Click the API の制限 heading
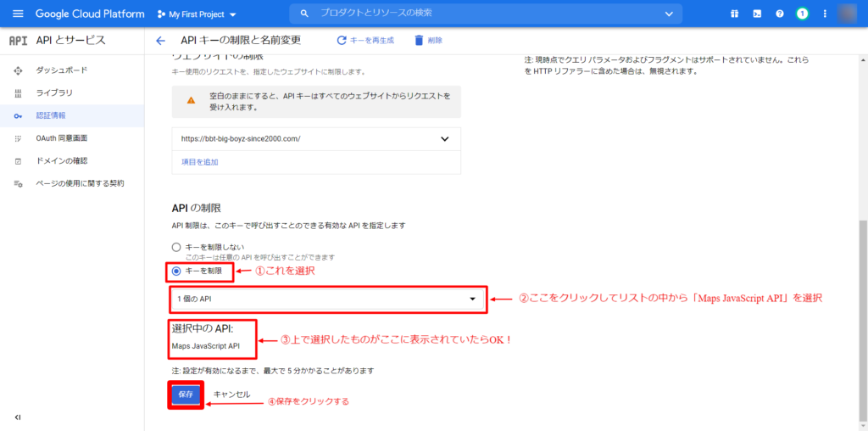The height and width of the screenshot is (431, 868). click(196, 209)
